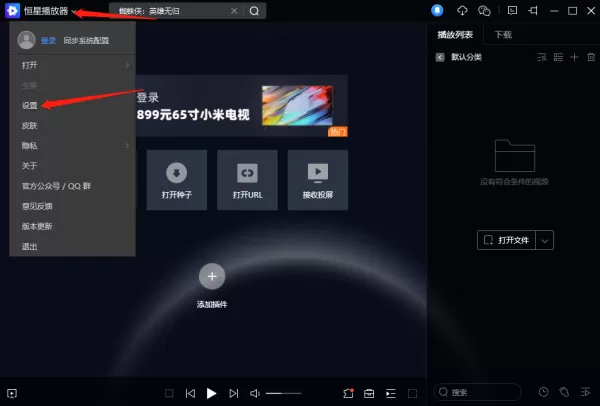The image size is (600, 406).
Task: Skip to the previous track
Action: [190, 393]
